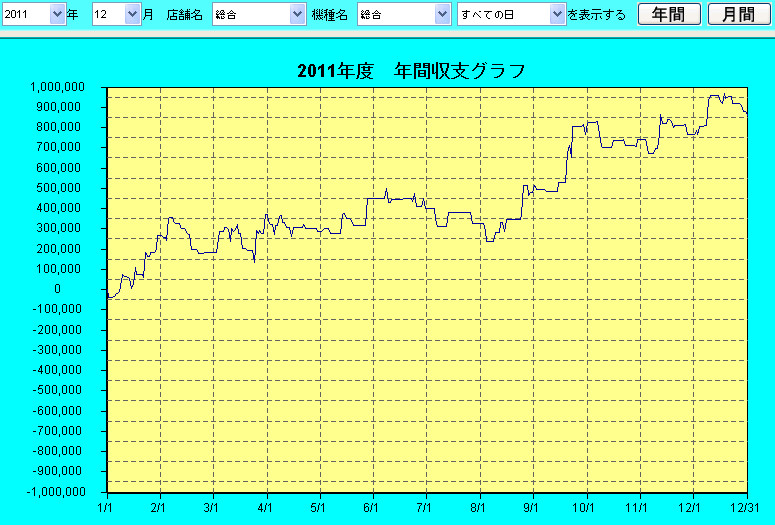
Task: Click the 年間 yearly view button
Action: tap(669, 14)
